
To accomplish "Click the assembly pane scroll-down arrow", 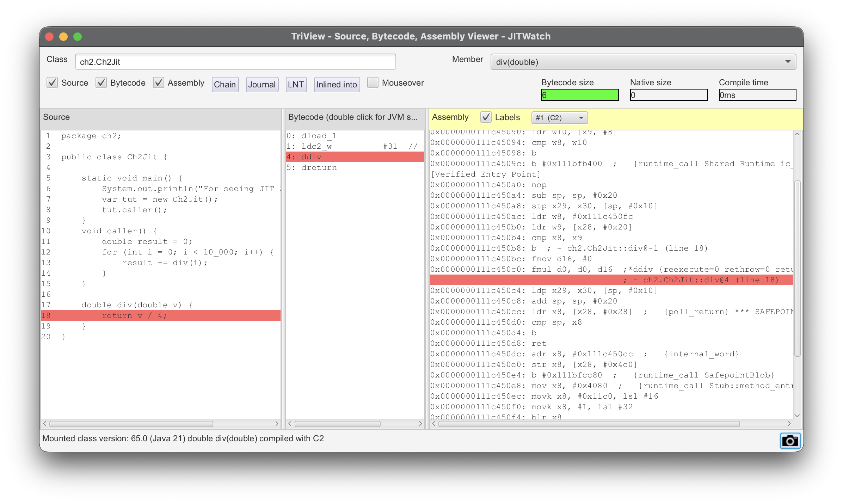I will point(797,416).
